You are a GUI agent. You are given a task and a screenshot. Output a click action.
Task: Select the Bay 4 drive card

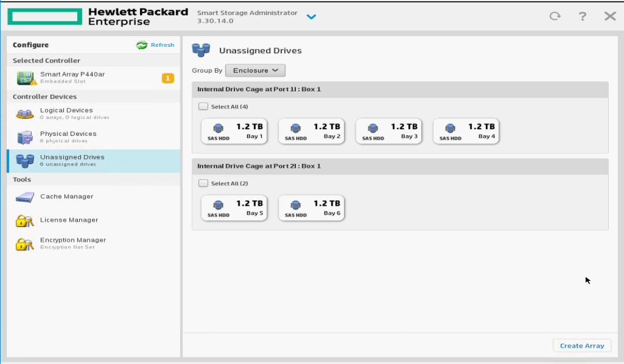point(466,131)
